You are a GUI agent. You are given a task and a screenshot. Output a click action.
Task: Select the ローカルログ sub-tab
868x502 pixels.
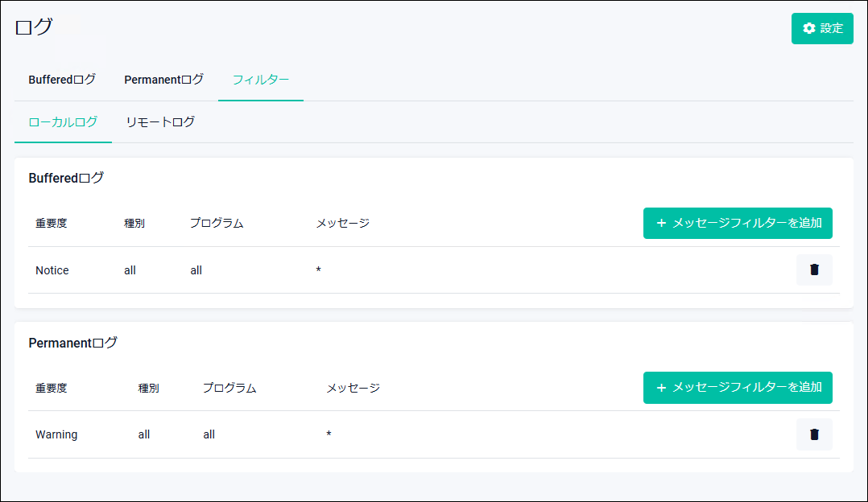coord(63,122)
